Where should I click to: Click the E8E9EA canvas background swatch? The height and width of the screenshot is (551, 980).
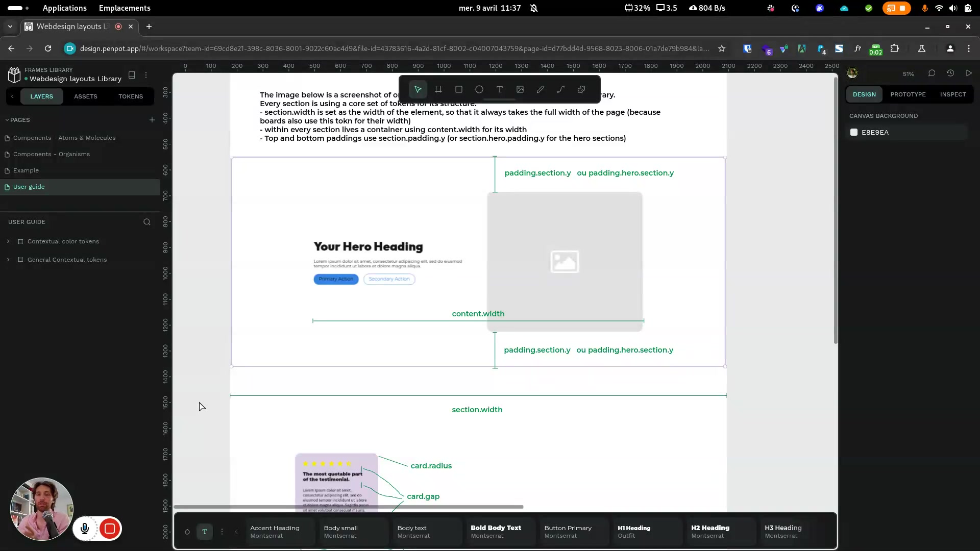[x=854, y=132]
